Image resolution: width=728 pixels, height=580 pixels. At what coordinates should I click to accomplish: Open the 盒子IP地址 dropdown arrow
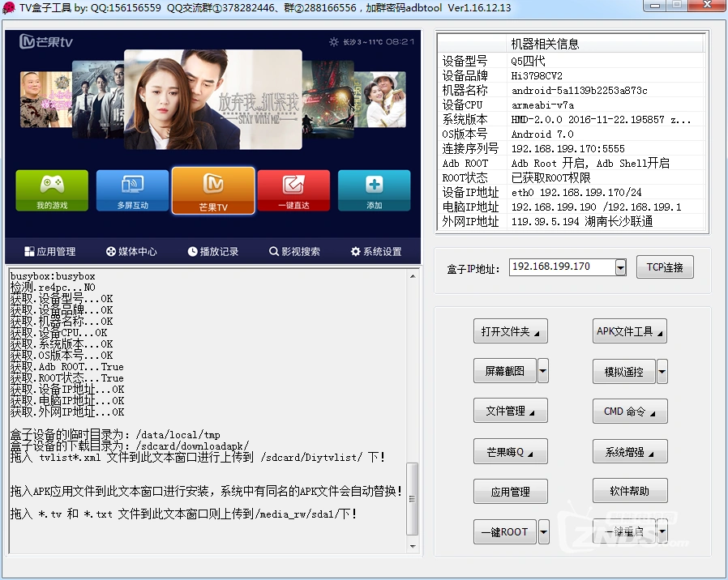[x=620, y=267]
